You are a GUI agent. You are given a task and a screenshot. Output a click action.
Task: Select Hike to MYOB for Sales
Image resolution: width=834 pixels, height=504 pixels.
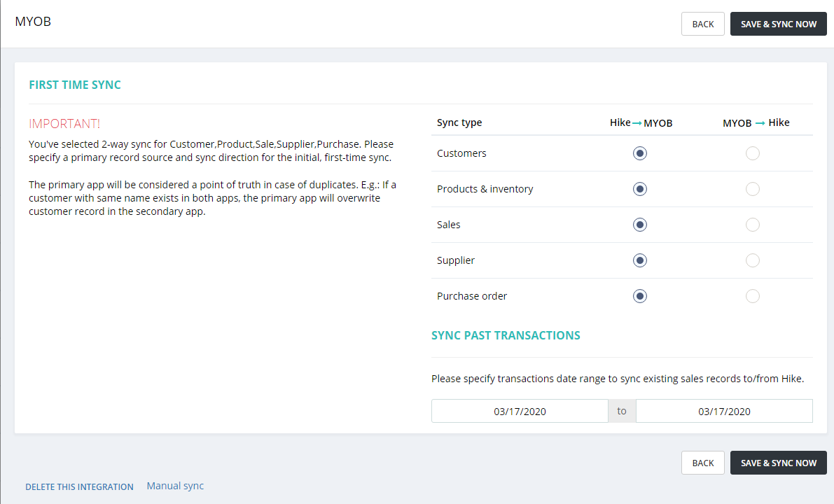(640, 225)
